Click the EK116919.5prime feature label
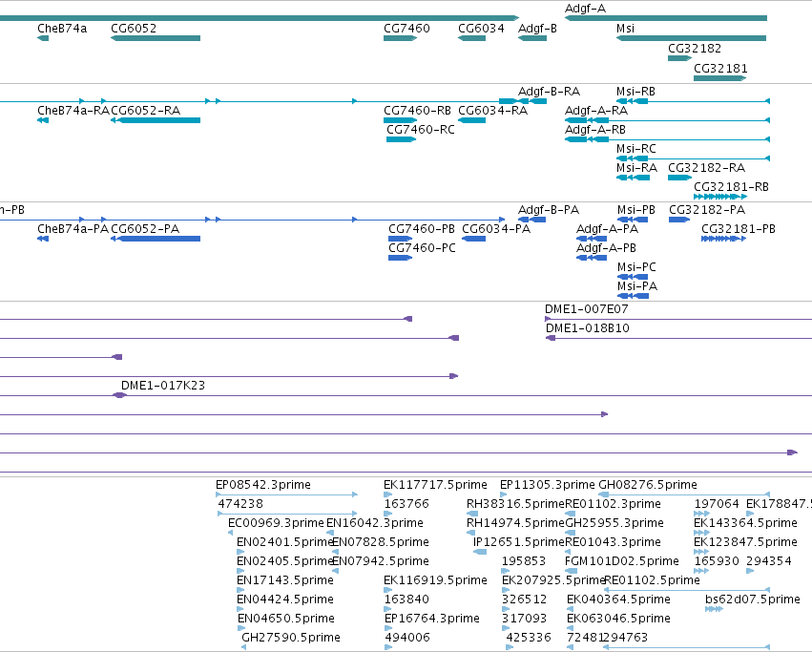The height and width of the screenshot is (652, 812). (x=435, y=580)
